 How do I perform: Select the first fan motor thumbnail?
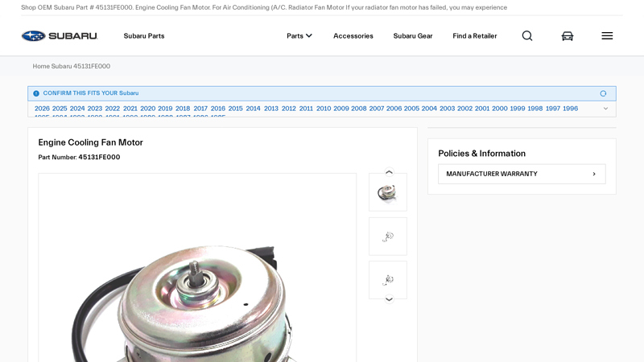[x=388, y=192]
